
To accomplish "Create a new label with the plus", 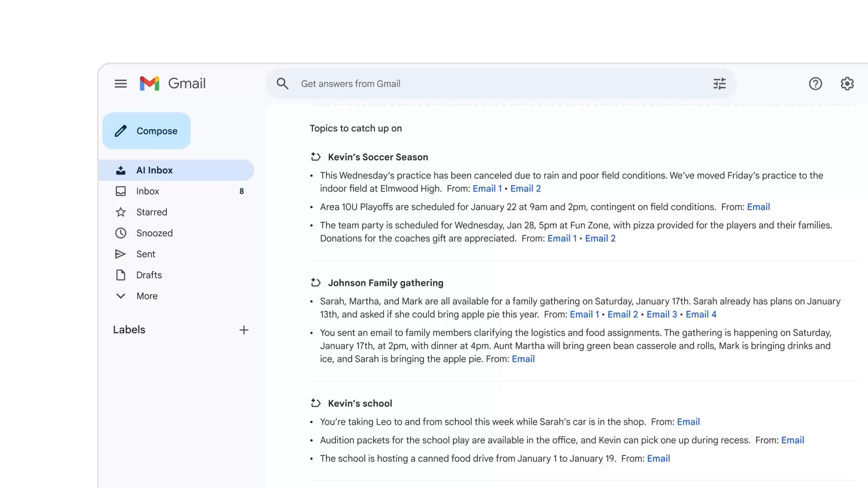I will [244, 330].
